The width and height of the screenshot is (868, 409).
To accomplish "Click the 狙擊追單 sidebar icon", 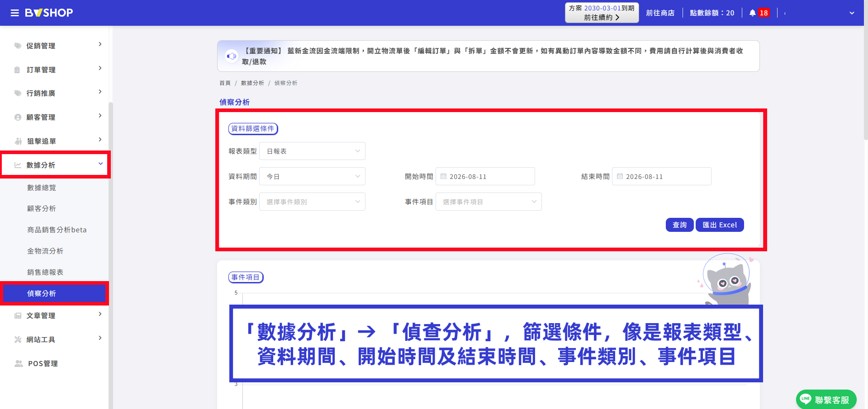I will pyautogui.click(x=18, y=141).
